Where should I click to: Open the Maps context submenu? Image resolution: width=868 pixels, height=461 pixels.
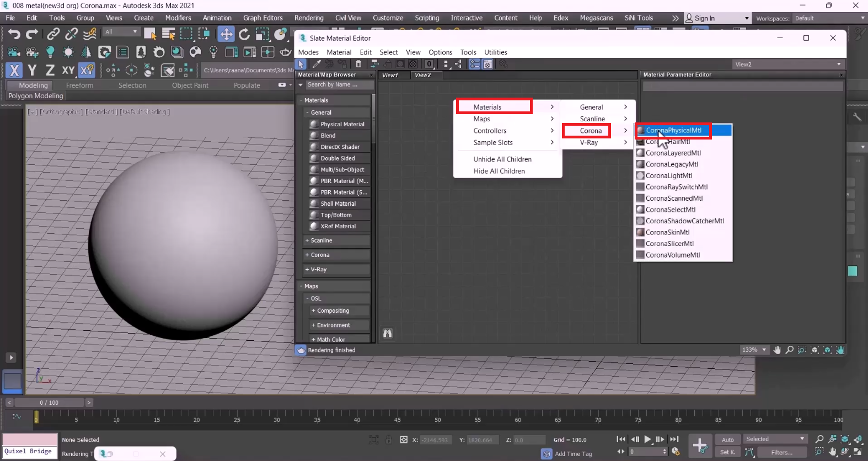507,119
